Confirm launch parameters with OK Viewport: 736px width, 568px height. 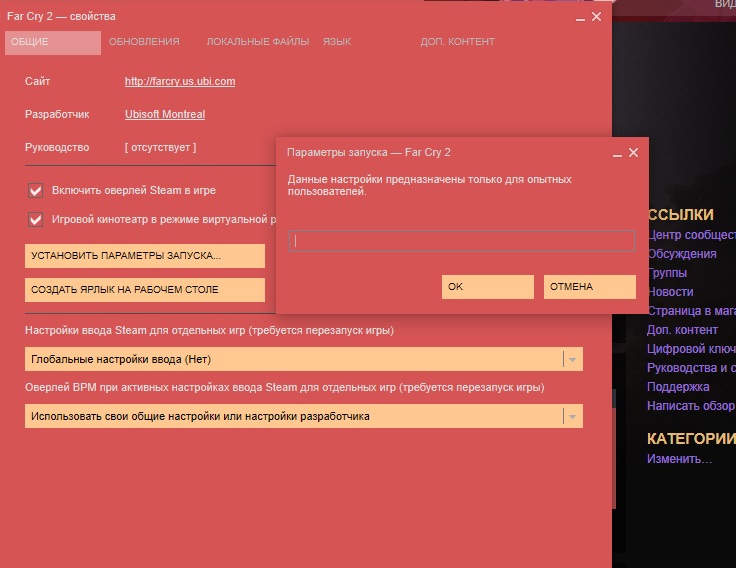pos(488,287)
